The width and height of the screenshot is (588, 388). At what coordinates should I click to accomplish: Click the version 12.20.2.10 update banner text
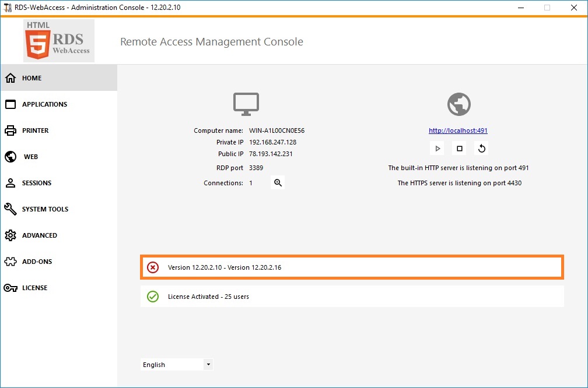[x=225, y=267]
